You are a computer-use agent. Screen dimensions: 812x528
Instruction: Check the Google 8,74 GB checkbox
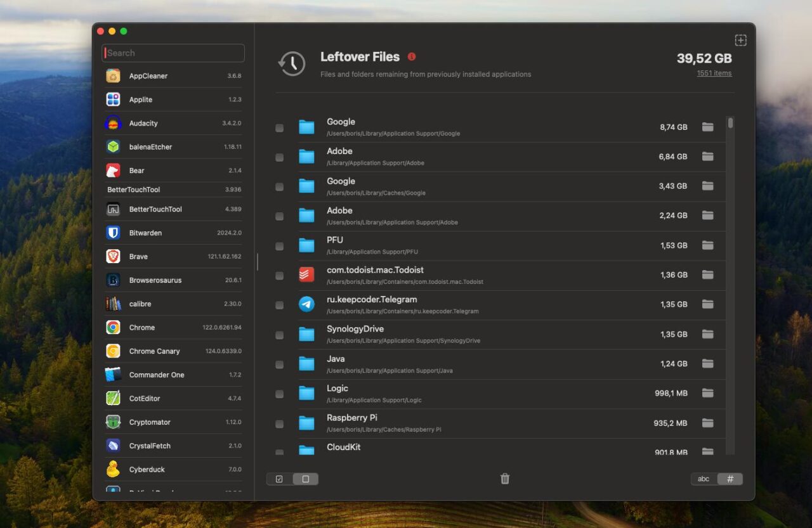(279, 128)
